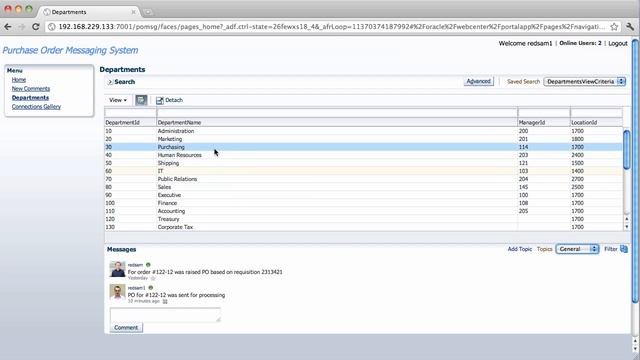Click the browser address bar URL
640x360 pixels.
pos(331,27)
